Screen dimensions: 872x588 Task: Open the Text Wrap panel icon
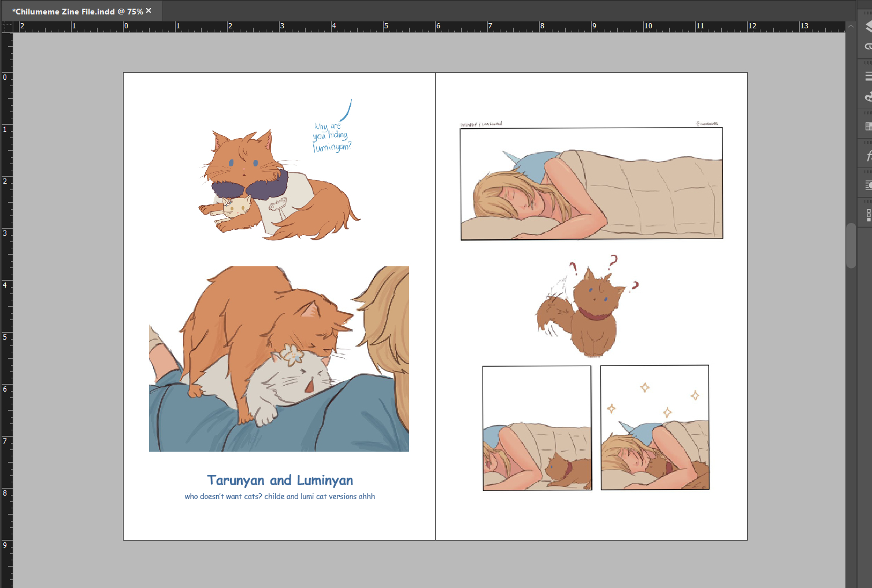pyautogui.click(x=868, y=185)
